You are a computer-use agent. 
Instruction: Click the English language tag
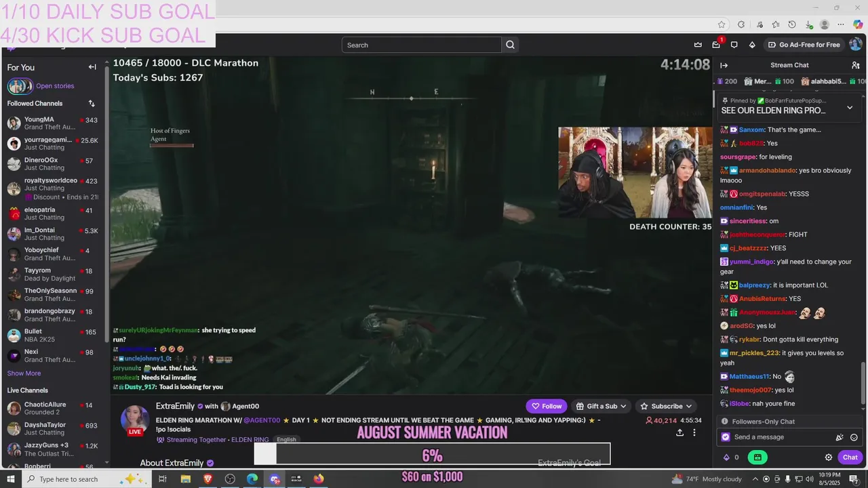coord(286,440)
